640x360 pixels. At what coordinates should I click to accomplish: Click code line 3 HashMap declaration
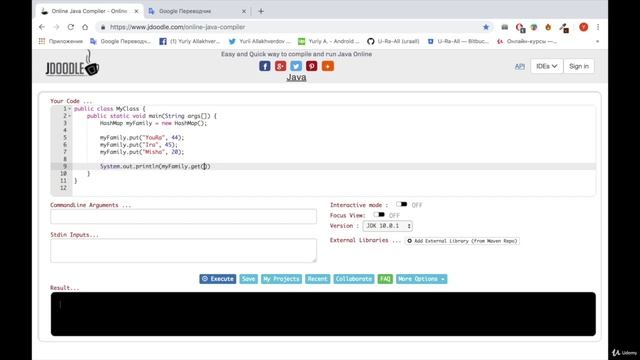153,123
